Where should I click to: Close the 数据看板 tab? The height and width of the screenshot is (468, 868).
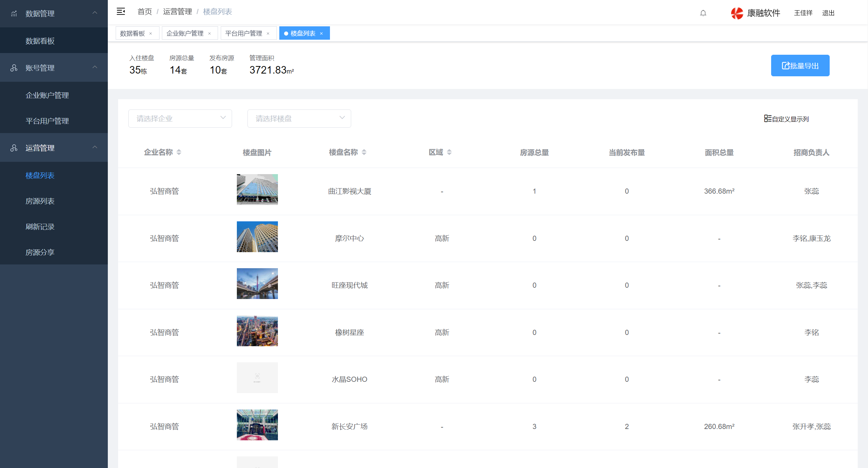pyautogui.click(x=151, y=34)
